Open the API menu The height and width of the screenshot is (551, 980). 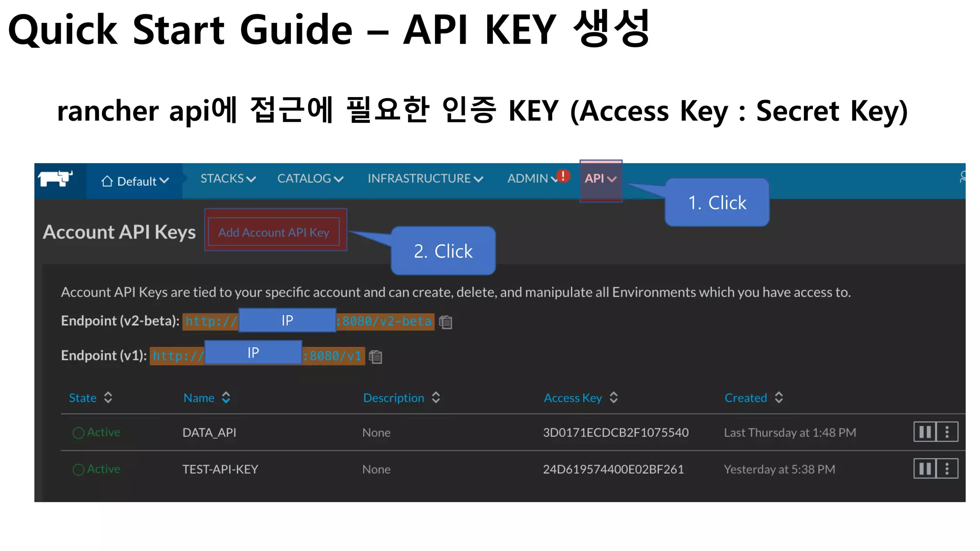pyautogui.click(x=600, y=179)
